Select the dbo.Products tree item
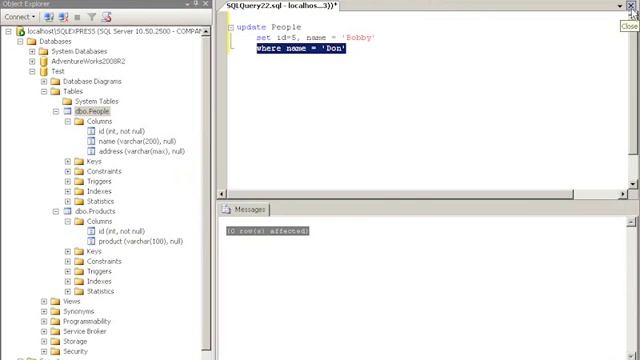 [95, 211]
